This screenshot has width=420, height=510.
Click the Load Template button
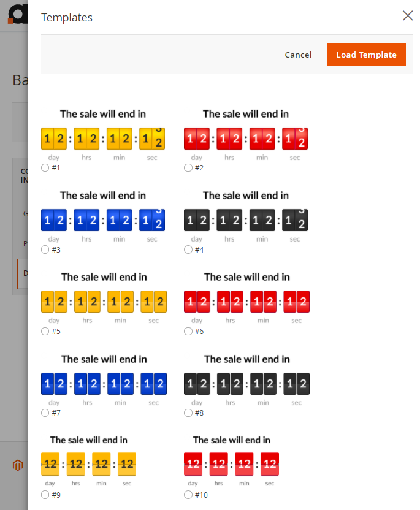point(366,55)
